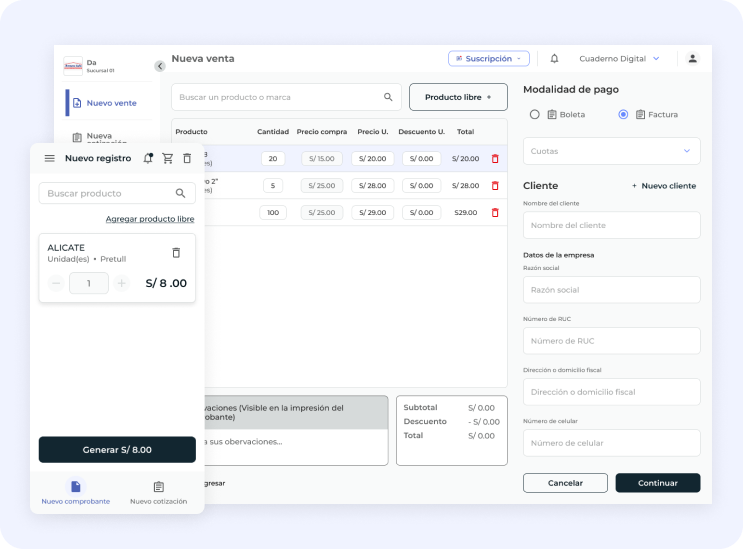Image resolution: width=743 pixels, height=549 pixels.
Task: Click Precio U. S/ 20.00 field
Action: coord(372,159)
